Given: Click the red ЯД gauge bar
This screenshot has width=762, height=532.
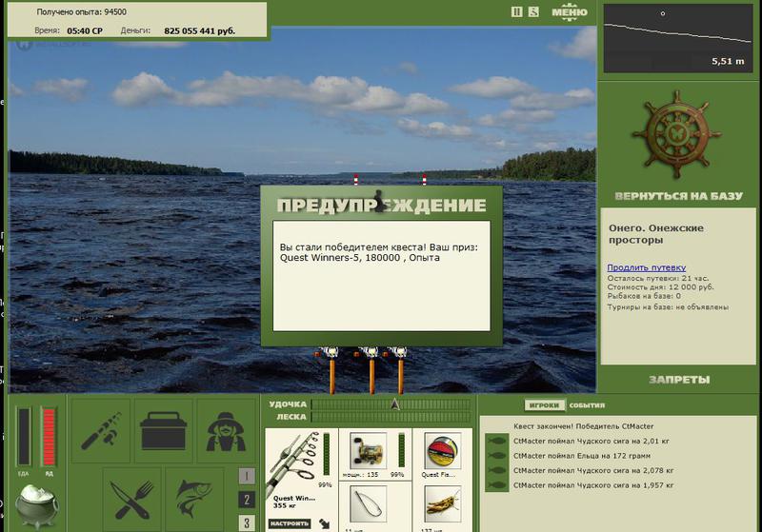Looking at the screenshot, I should pos(49,437).
